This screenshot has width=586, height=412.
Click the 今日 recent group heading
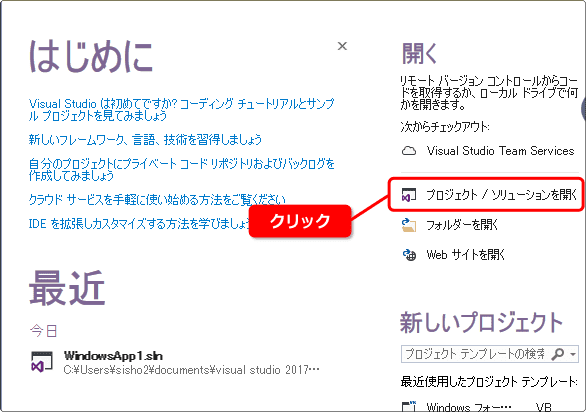click(x=43, y=331)
